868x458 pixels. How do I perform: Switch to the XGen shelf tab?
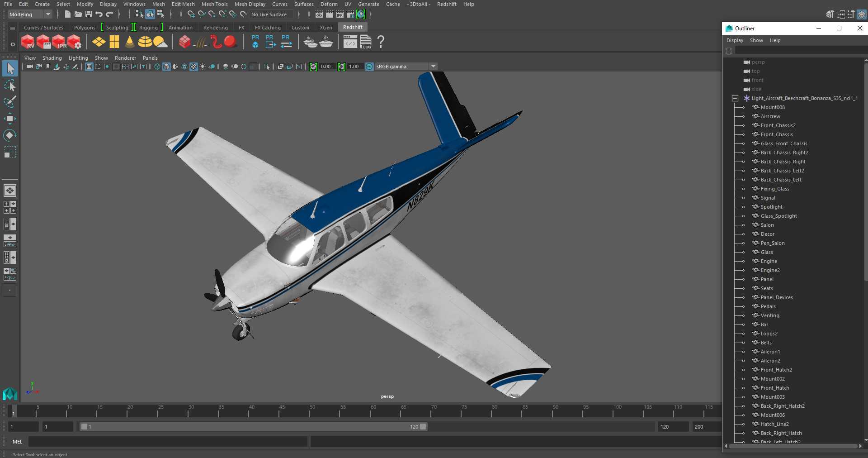coord(326,28)
